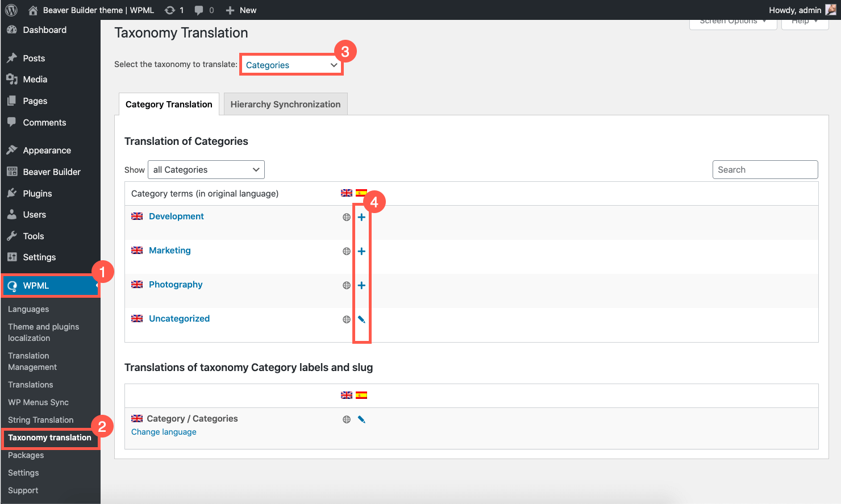
Task: Open the Marketing category link
Action: [170, 251]
